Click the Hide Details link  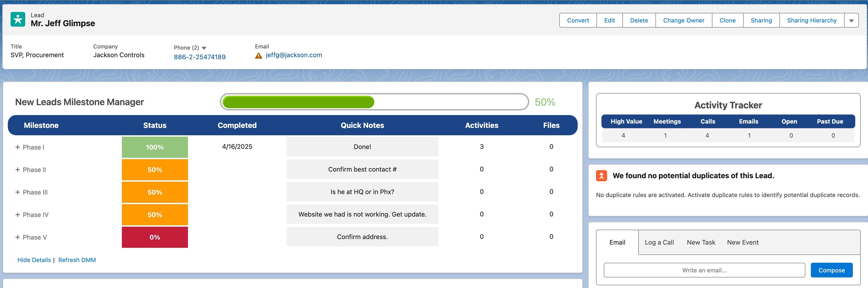click(34, 260)
